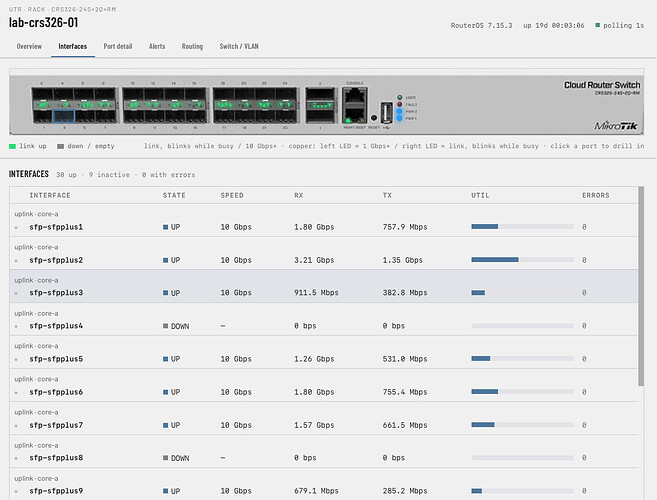Click the RX value 3.21 Gbps
This screenshot has width=657, height=500.
click(x=314, y=260)
